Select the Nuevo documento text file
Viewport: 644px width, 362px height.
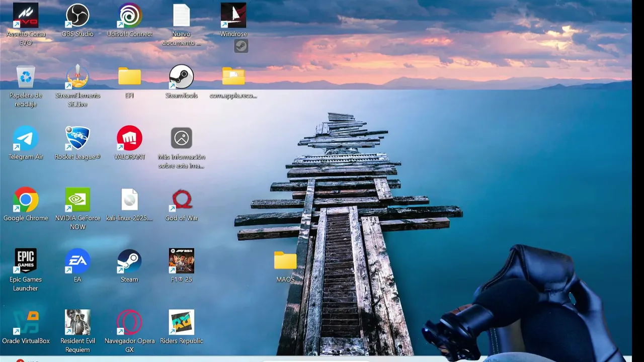[181, 16]
